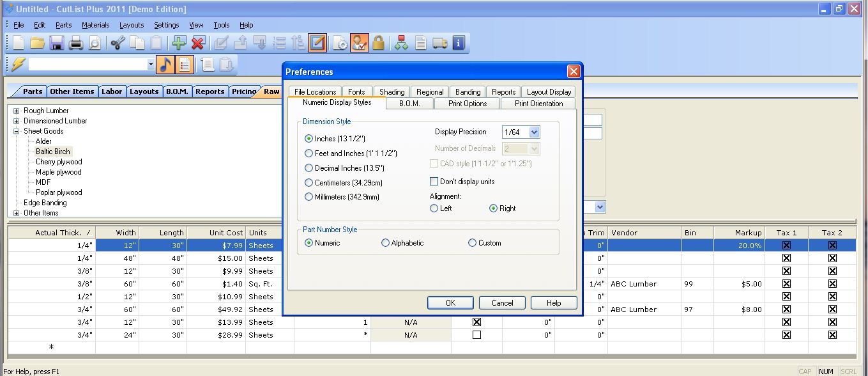The height and width of the screenshot is (376, 868).
Task: Click the padlock toolbar icon
Action: (x=379, y=43)
